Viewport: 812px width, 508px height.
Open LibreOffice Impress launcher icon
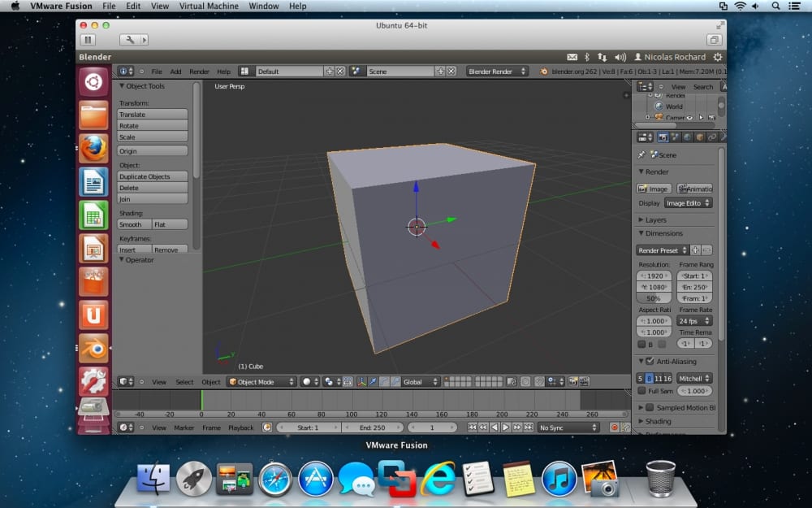pyautogui.click(x=93, y=248)
